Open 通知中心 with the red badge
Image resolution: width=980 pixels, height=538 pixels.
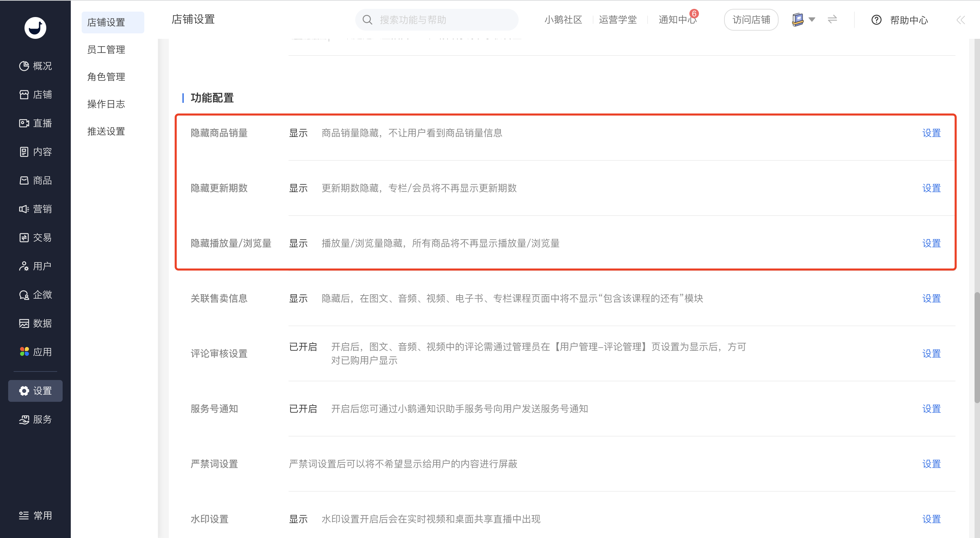pos(677,20)
